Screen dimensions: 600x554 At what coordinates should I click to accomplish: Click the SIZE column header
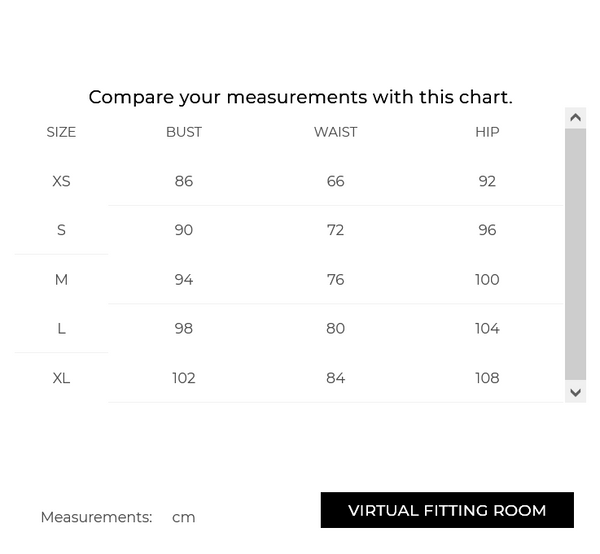pos(61,132)
